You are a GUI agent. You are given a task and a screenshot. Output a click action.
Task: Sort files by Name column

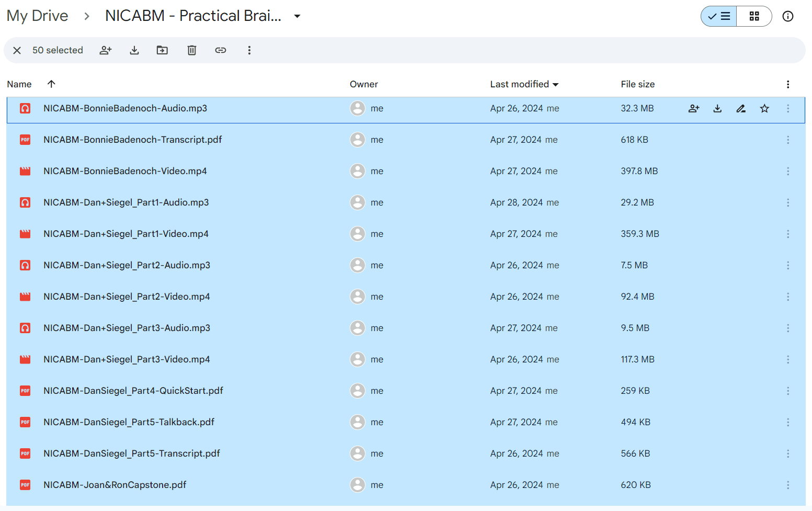[19, 84]
